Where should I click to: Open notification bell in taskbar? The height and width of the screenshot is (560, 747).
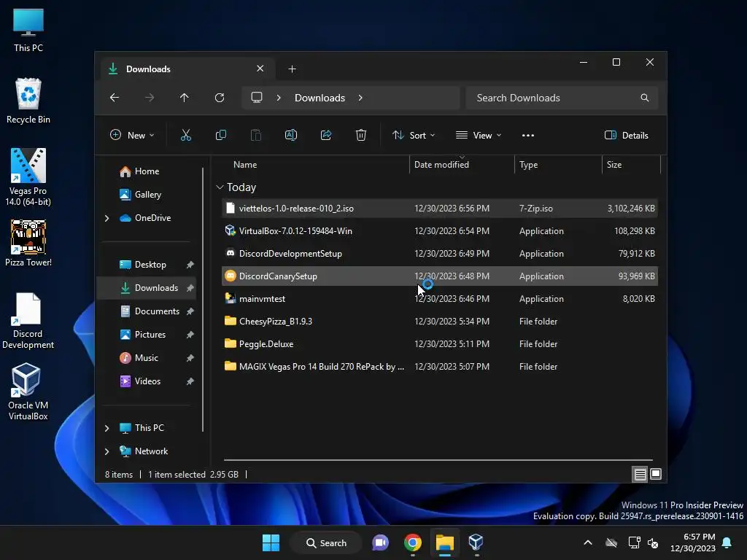pos(727,542)
